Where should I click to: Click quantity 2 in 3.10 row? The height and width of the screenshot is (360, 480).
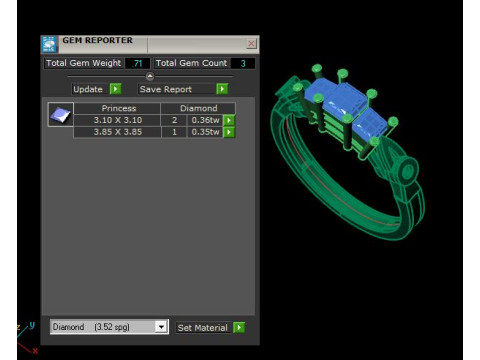pos(174,120)
